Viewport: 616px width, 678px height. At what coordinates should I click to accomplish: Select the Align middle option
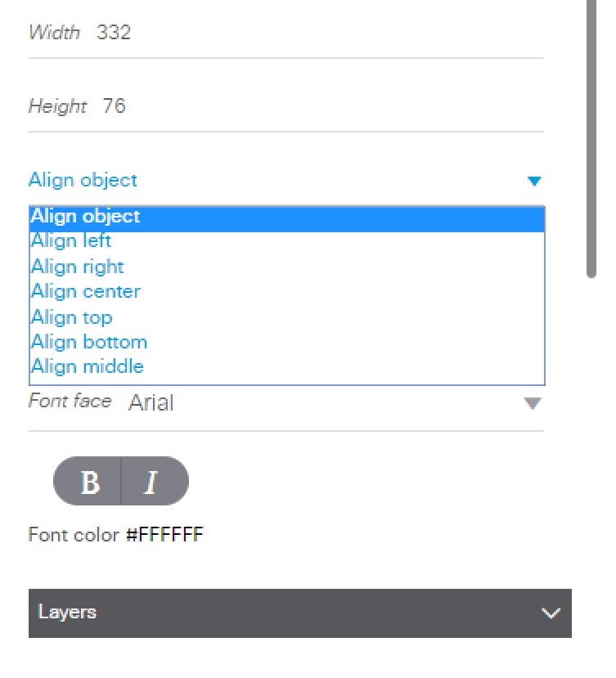coord(85,366)
